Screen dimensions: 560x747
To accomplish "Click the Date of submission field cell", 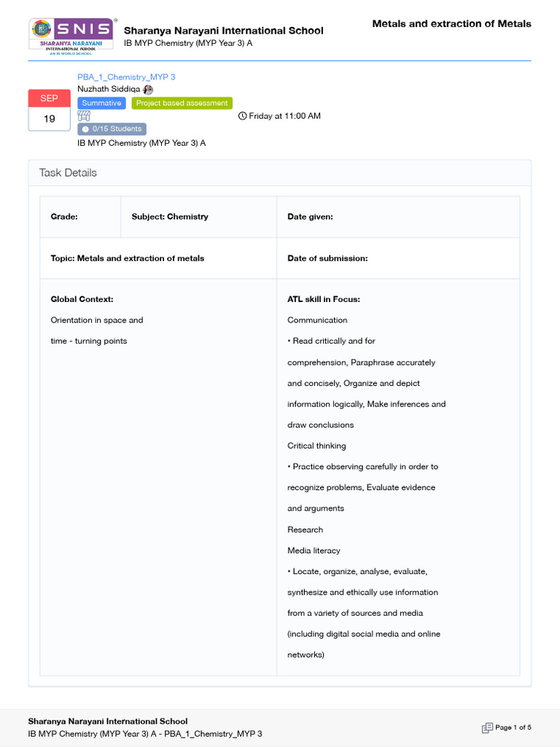I will coord(397,258).
